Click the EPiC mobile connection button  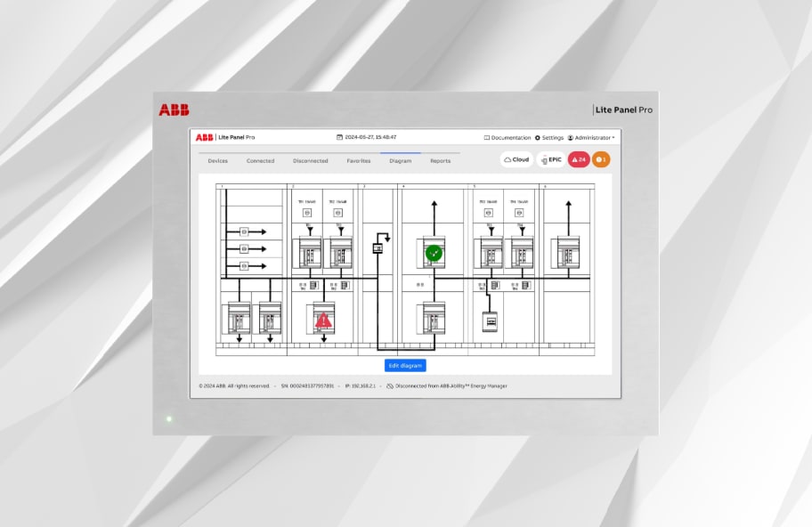(x=552, y=159)
